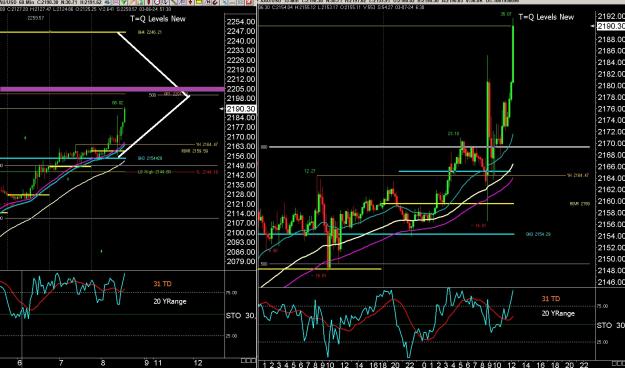
Task: Click the 75.00 level label in left stochastic
Action: [232, 292]
